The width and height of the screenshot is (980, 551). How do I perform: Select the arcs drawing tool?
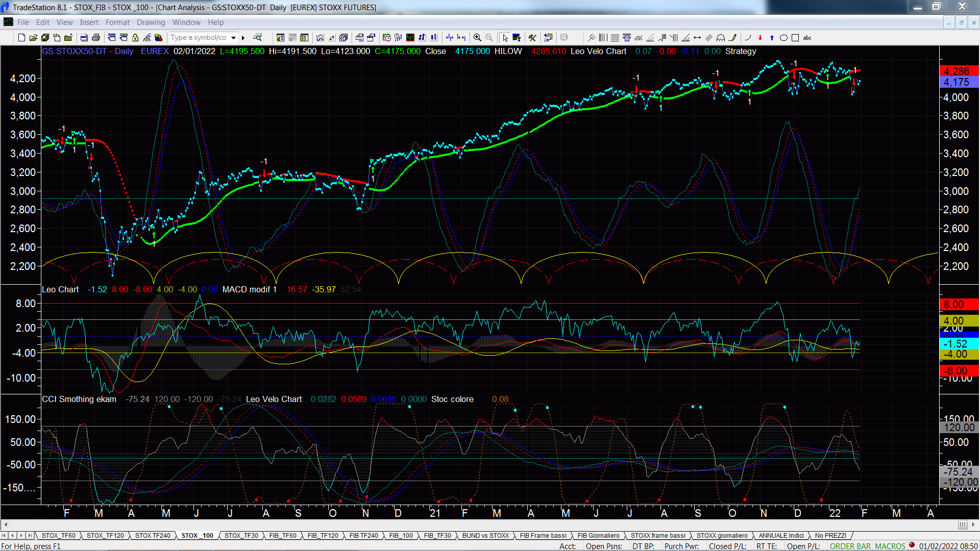coord(721,38)
